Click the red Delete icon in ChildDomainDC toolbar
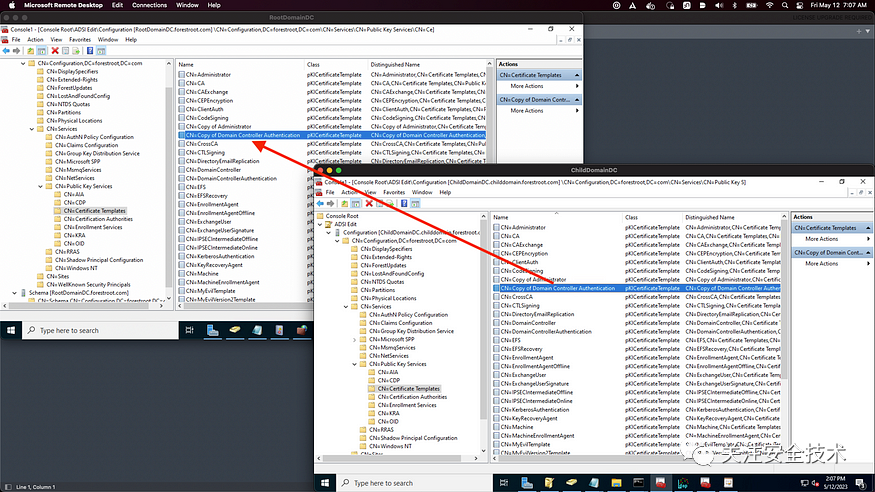 tap(369, 204)
